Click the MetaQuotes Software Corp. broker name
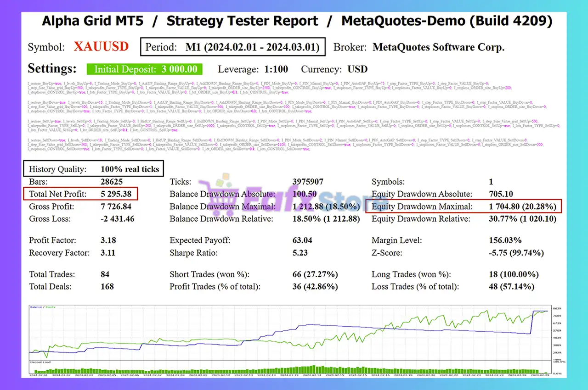588x390 pixels. click(438, 47)
